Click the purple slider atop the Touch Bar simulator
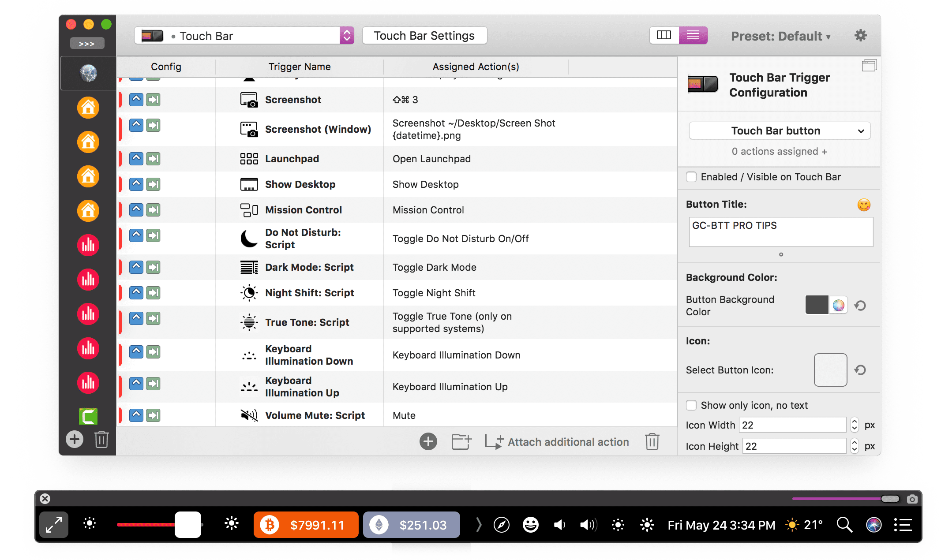 pos(846,499)
